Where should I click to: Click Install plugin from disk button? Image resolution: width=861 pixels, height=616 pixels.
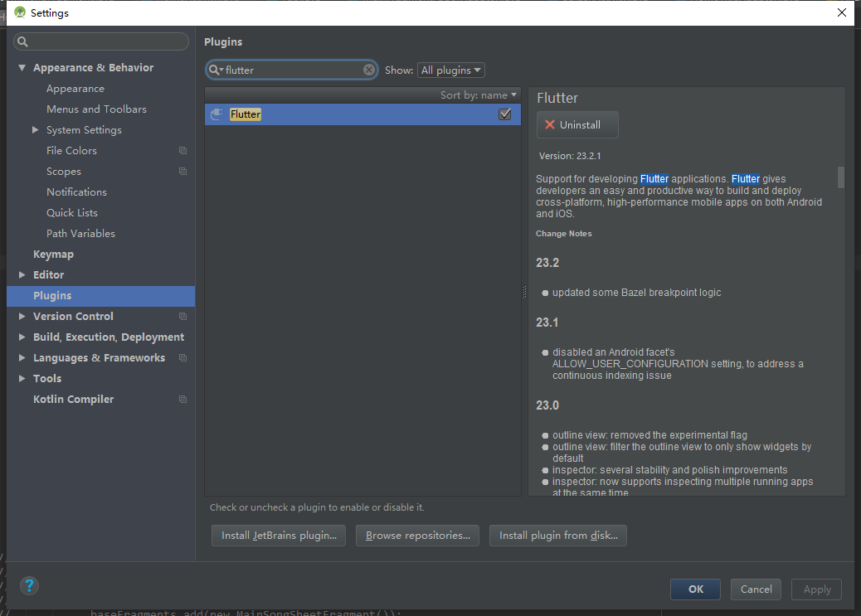[558, 536]
